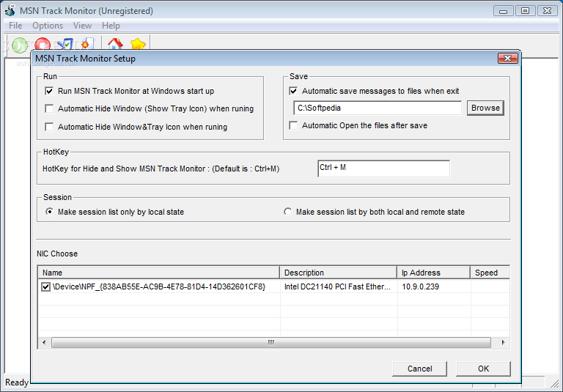Click the pencil checkmark options toolbar icon

65,44
